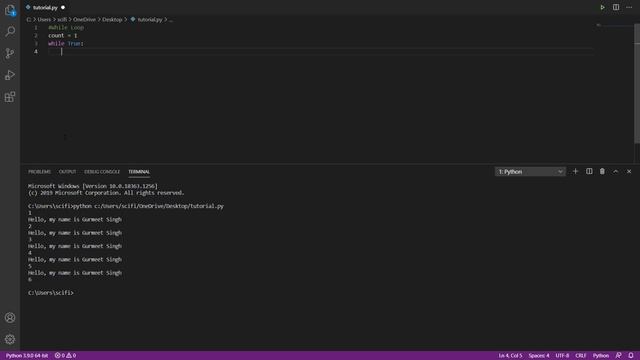The image size is (640, 360).
Task: Split the editor to the right
Action: point(616,7)
